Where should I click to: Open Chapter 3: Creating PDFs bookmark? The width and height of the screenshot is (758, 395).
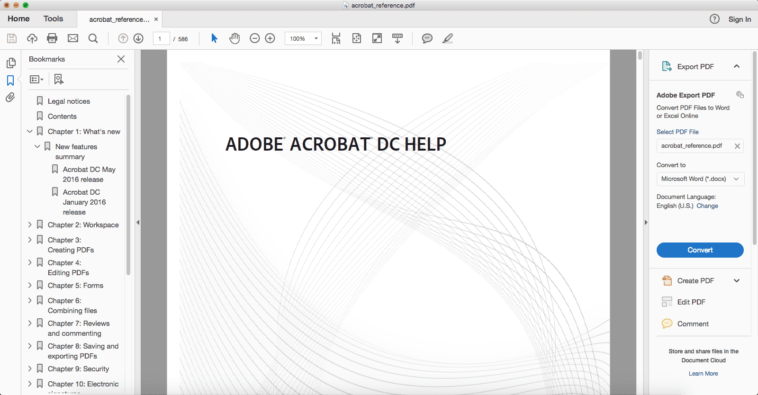(x=71, y=245)
